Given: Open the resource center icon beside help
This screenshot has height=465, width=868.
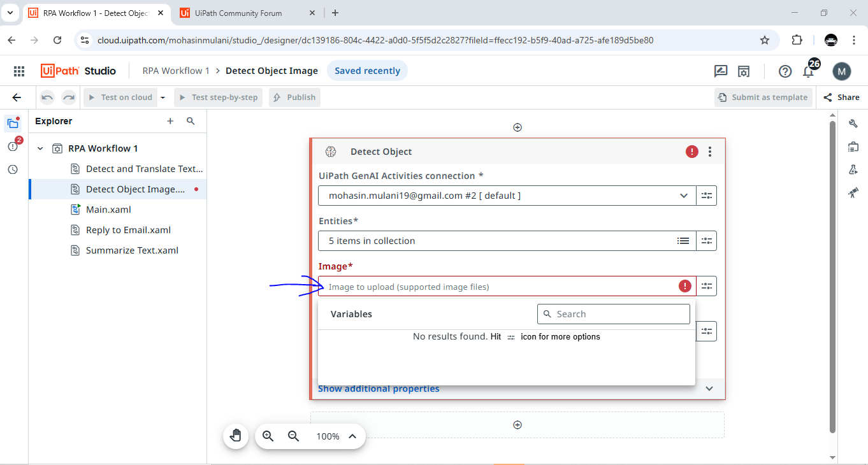Looking at the screenshot, I should (x=744, y=71).
